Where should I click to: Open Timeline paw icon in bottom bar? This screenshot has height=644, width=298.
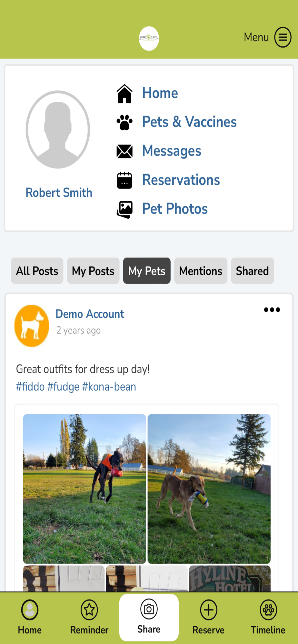[x=268, y=610]
